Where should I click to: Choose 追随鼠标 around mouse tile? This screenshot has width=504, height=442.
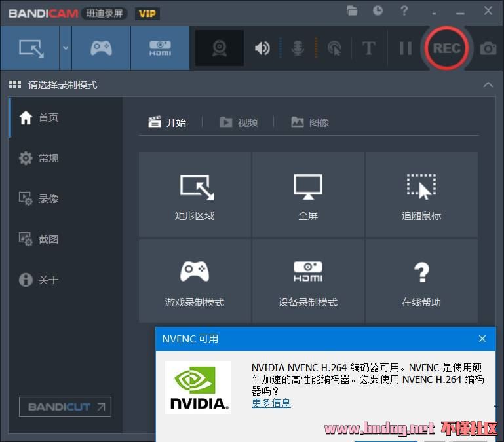[421, 195]
